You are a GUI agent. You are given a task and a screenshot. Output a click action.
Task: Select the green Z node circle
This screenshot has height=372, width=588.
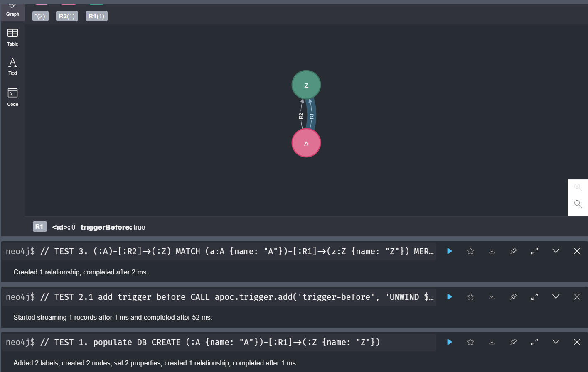[x=306, y=85]
